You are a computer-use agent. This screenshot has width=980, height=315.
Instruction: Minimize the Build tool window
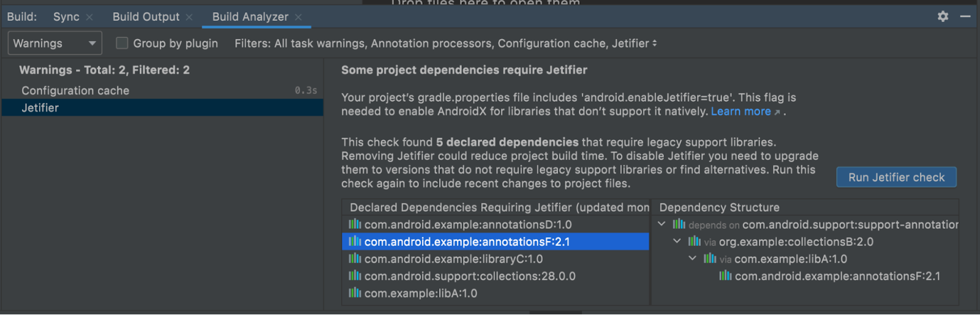(965, 17)
